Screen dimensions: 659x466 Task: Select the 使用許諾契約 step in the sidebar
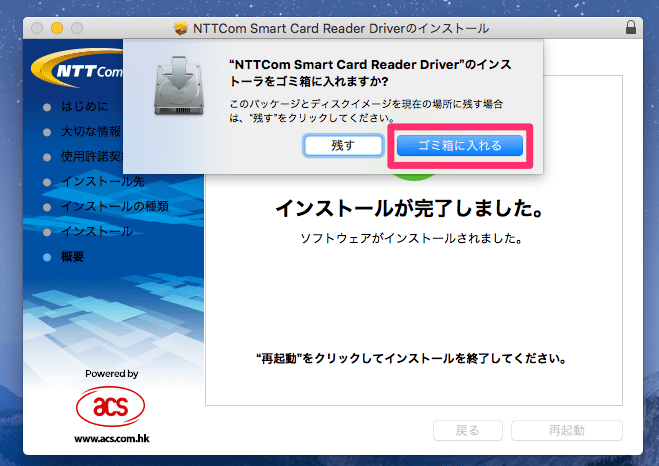point(90,156)
